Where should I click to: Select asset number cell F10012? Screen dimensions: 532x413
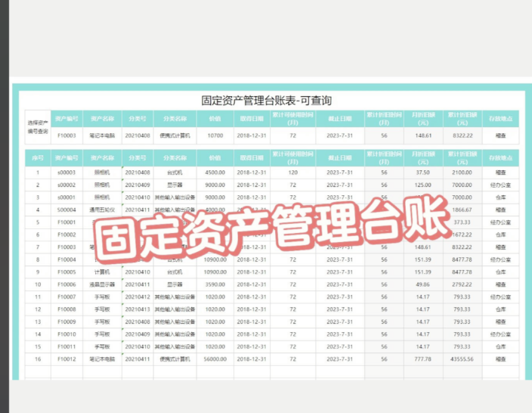(66, 358)
